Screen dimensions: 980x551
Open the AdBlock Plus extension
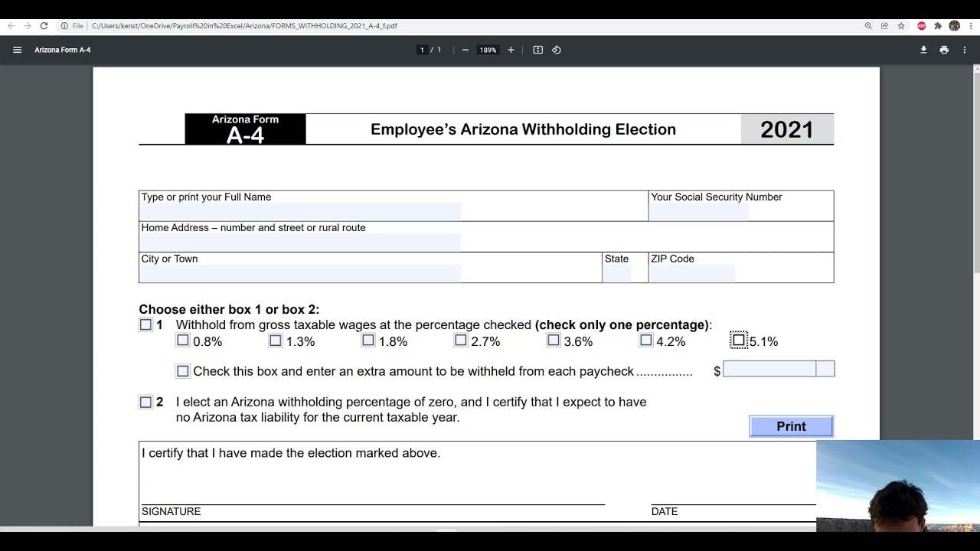922,26
